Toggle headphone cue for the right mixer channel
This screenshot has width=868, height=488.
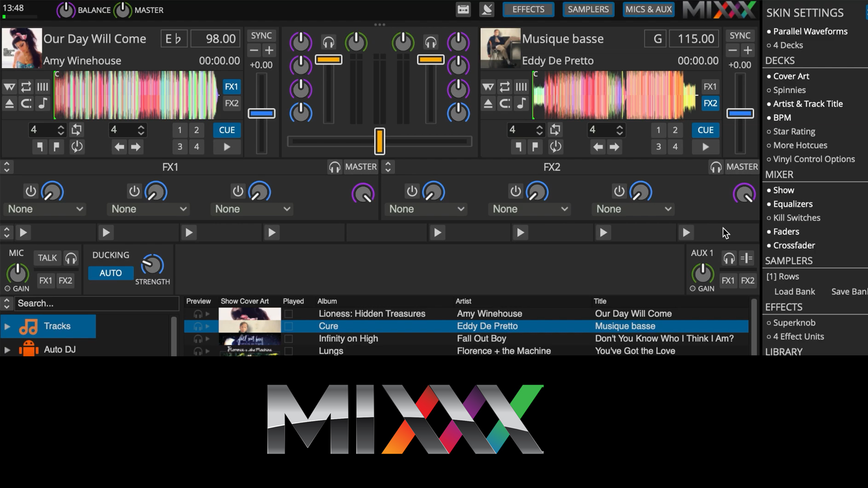click(x=431, y=42)
